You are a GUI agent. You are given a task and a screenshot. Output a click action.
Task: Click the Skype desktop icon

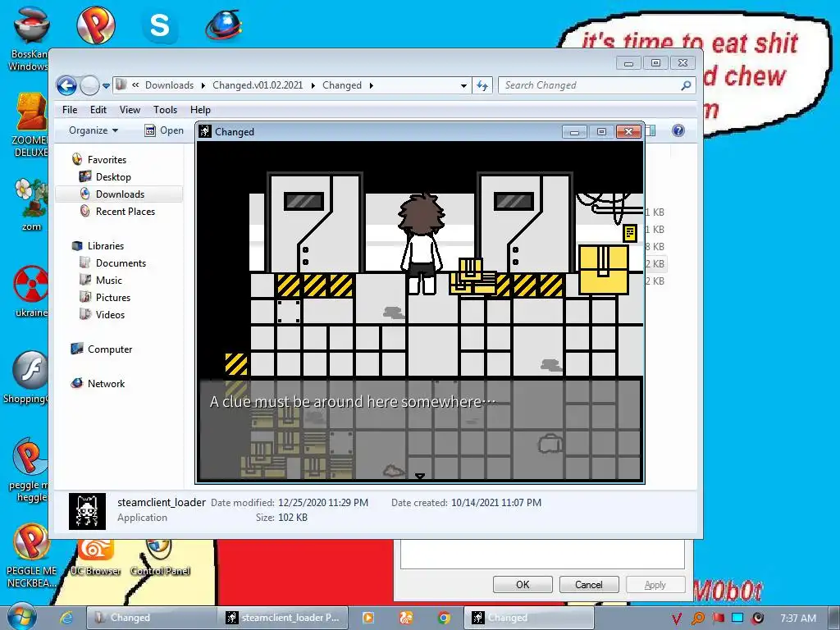click(x=160, y=25)
